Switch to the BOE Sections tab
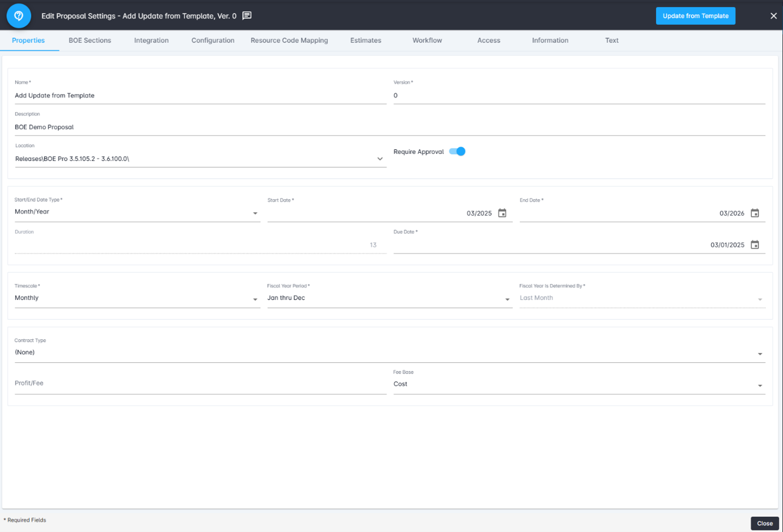This screenshot has width=783, height=532. 90,41
